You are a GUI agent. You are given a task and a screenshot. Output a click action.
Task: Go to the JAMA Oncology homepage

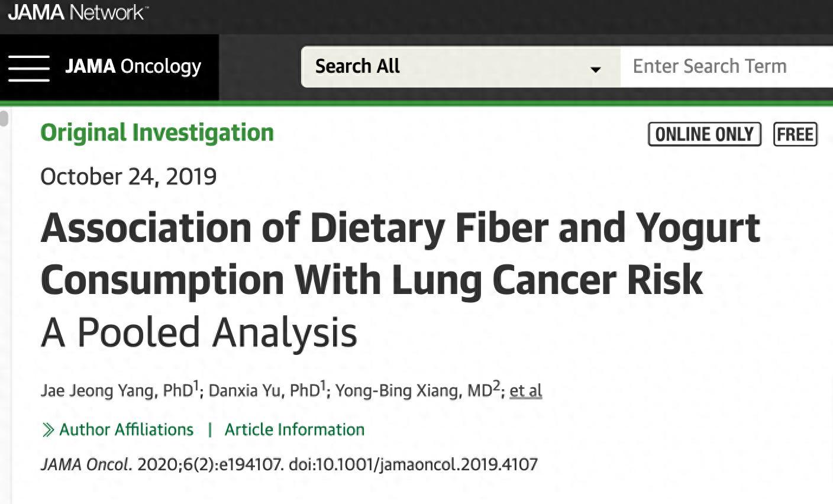(x=133, y=66)
